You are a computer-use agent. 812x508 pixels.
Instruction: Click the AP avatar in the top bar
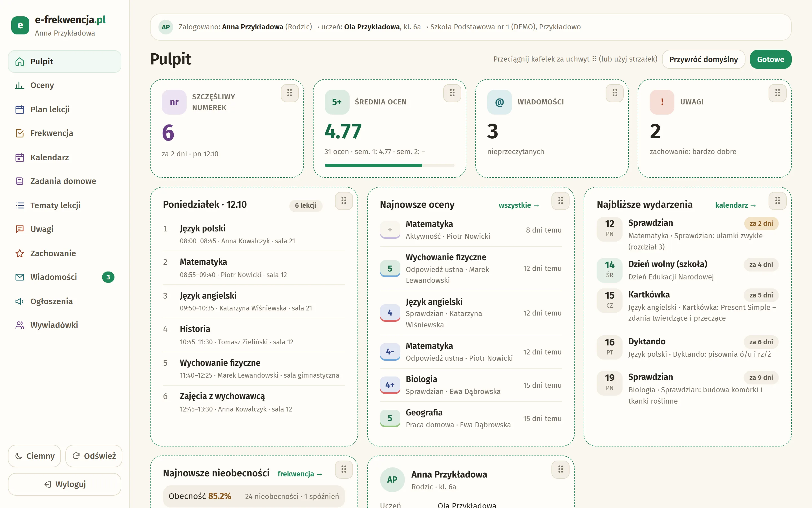pos(166,27)
